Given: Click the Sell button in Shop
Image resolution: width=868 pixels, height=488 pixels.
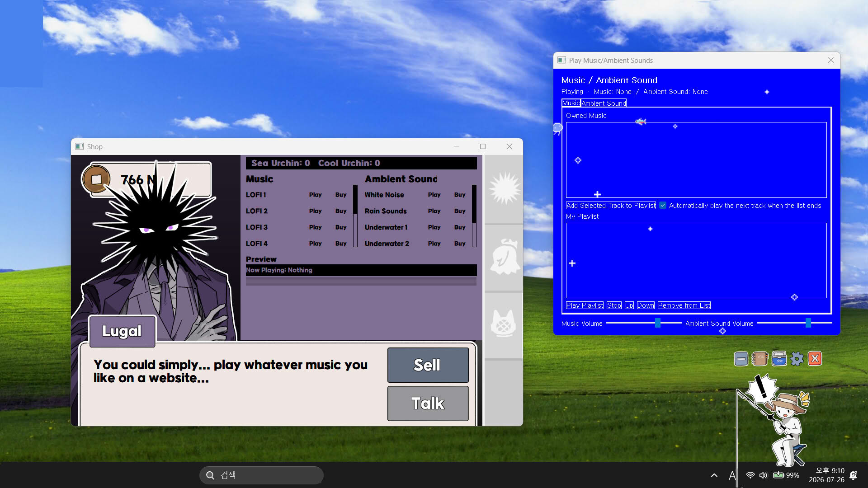Looking at the screenshot, I should click(x=428, y=365).
